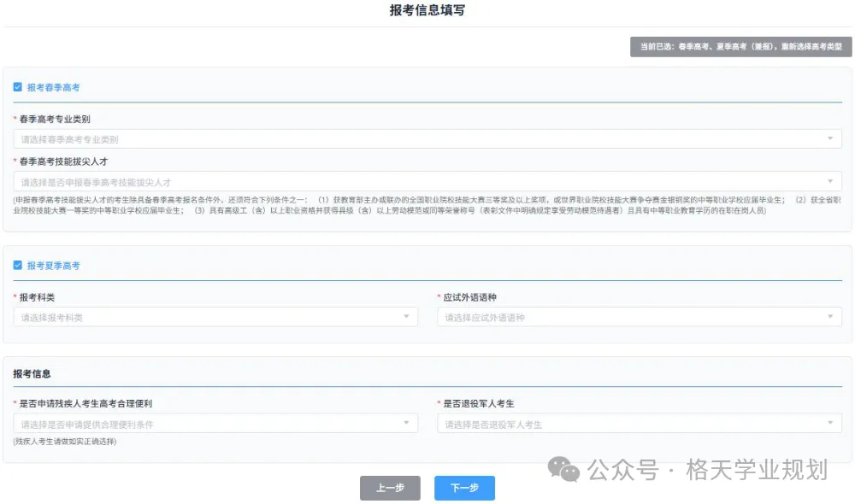855x504 pixels.
Task: Click the 技能拔尖人才 eligibility conditions note
Action: [x=427, y=205]
